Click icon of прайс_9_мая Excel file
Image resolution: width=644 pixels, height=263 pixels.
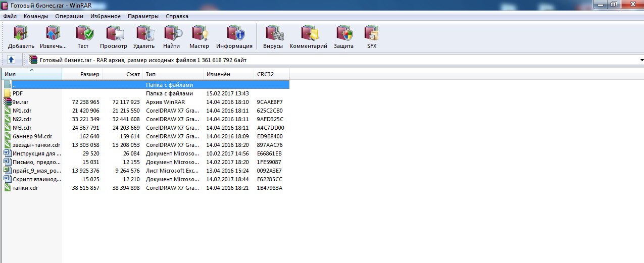point(8,171)
